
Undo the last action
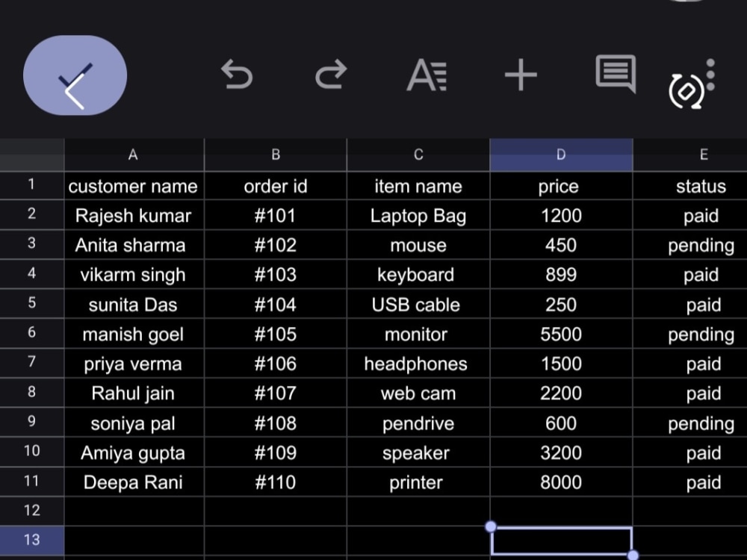(x=237, y=75)
